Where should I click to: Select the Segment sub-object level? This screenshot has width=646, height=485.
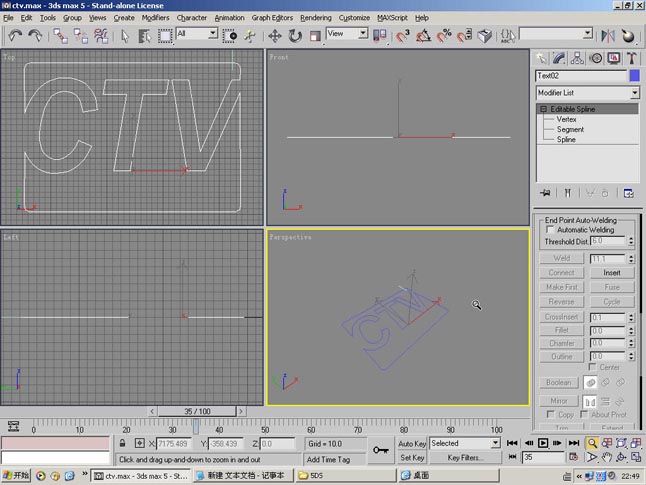click(570, 129)
